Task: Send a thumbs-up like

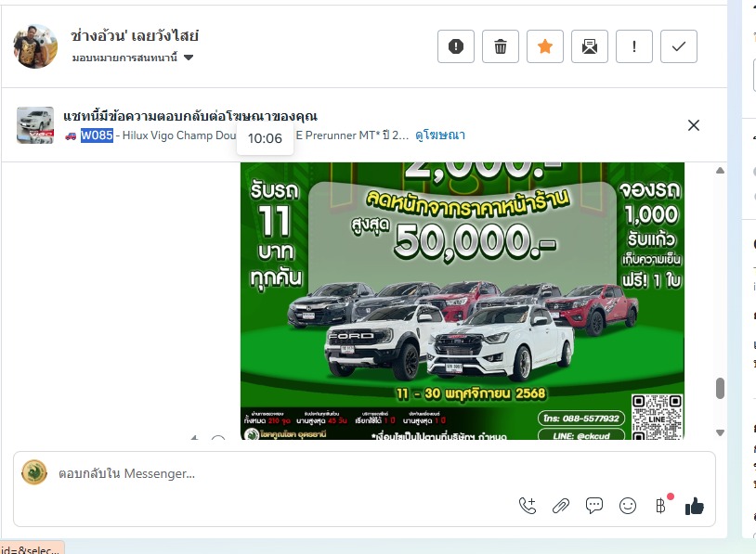Action: [x=694, y=506]
